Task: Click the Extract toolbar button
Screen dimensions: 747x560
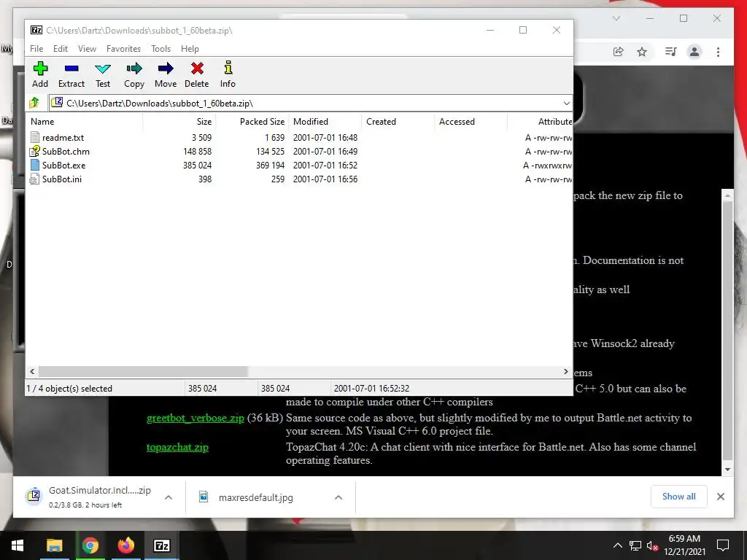Action: click(x=71, y=75)
